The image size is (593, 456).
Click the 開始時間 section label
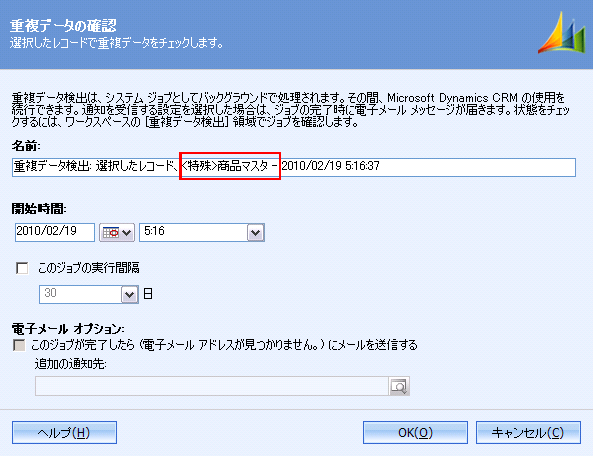click(x=39, y=208)
